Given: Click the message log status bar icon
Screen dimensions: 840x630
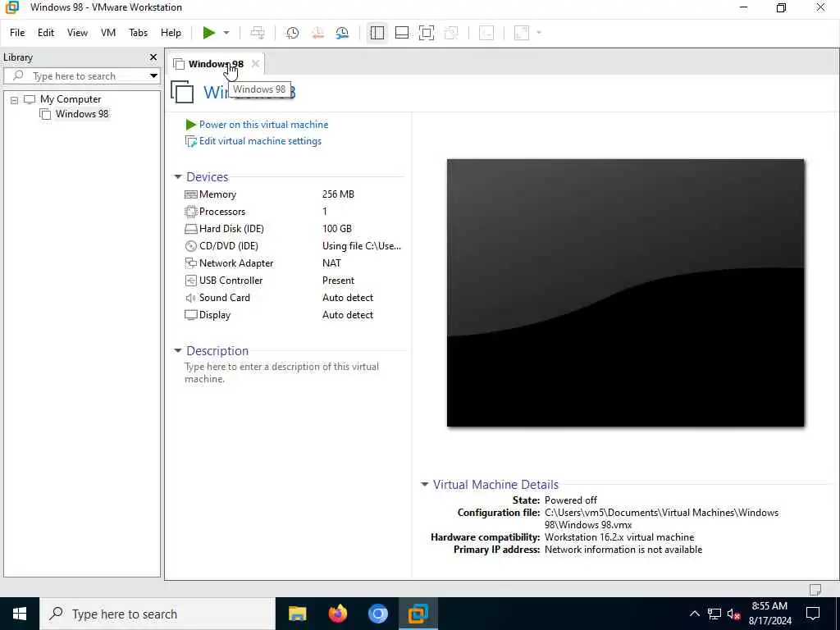Looking at the screenshot, I should [815, 590].
